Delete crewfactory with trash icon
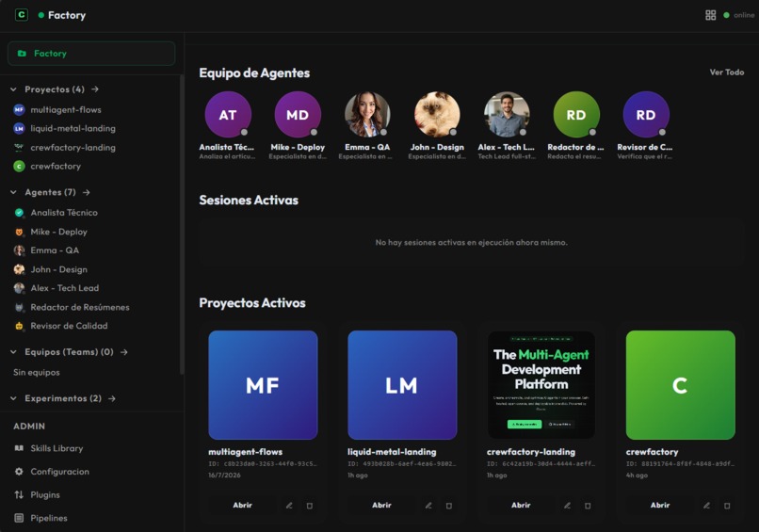 727,506
